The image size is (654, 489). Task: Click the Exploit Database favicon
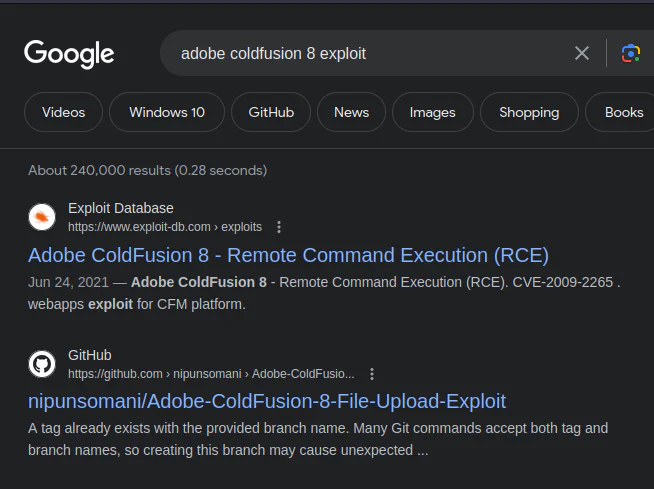click(42, 217)
